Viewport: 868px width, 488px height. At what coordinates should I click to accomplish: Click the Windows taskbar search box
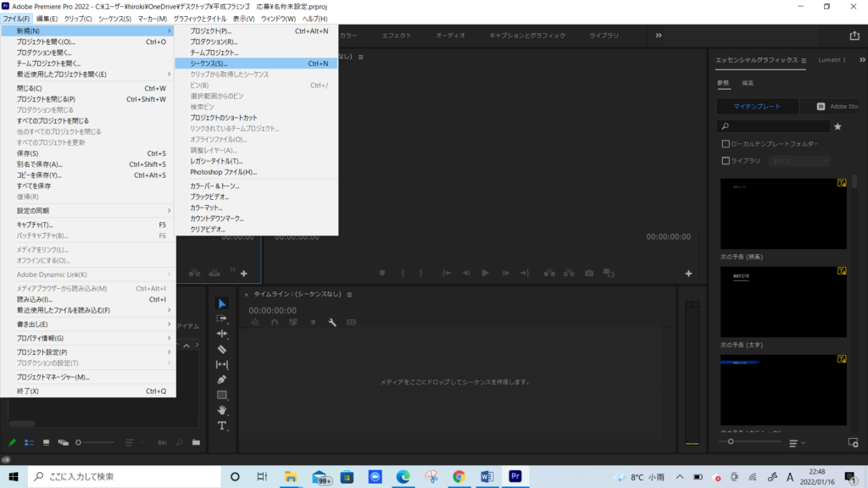[x=125, y=476]
